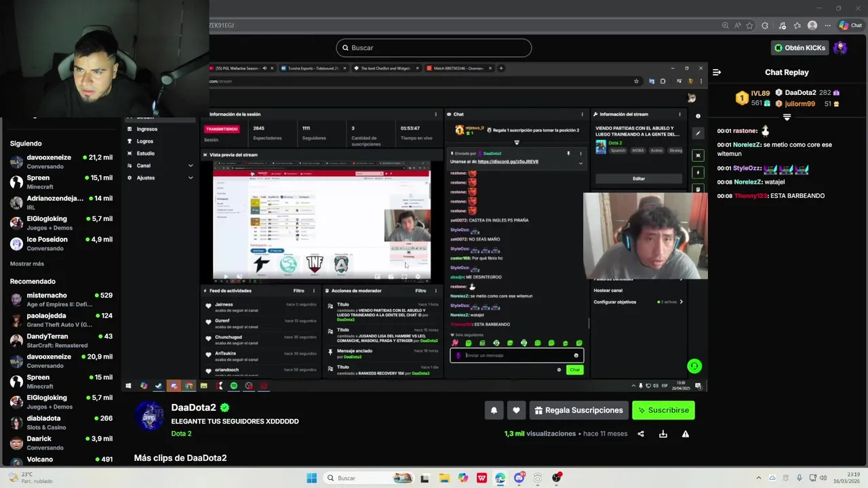Open the DaaDota2 channel name link
This screenshot has width=868, height=488.
(x=193, y=407)
